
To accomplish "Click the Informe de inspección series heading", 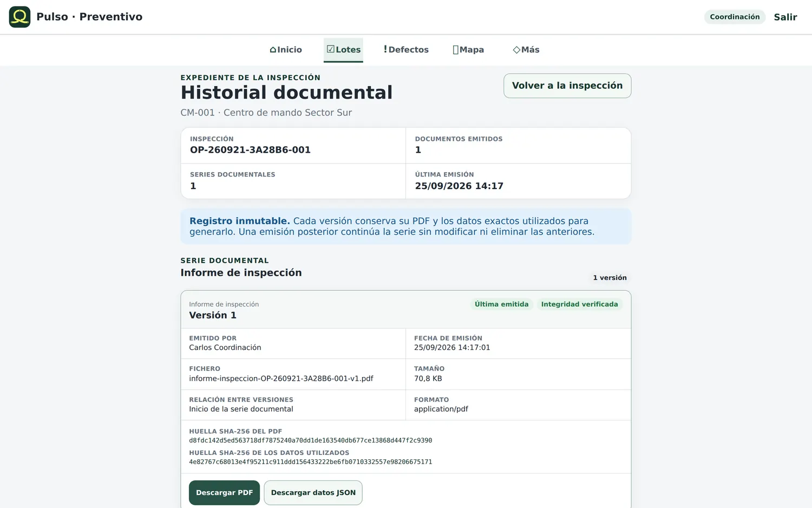I will pos(241,272).
